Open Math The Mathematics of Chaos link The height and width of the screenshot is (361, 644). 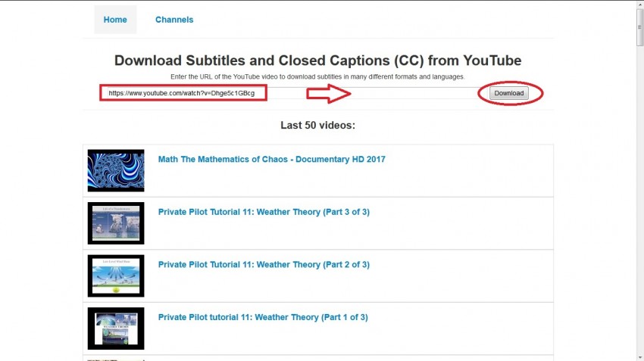click(x=271, y=159)
